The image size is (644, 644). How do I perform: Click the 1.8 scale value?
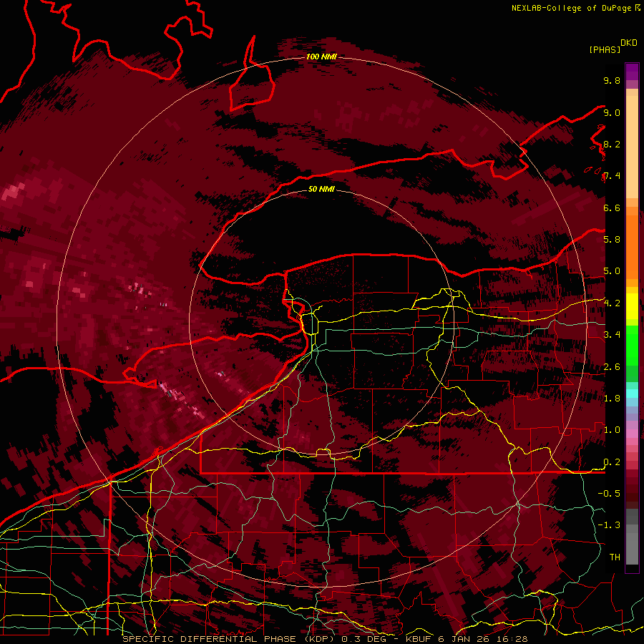point(612,399)
